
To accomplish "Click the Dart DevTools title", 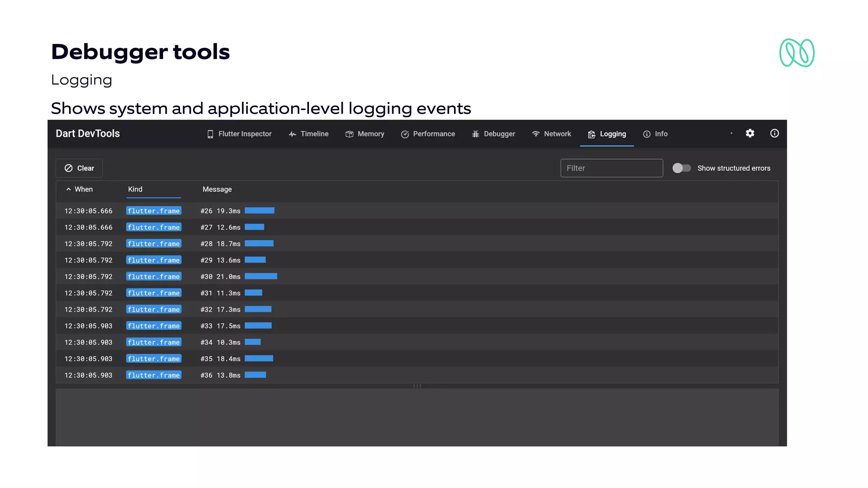I will point(88,133).
